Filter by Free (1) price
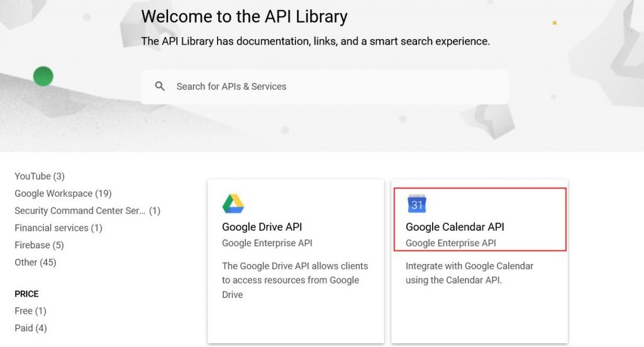The image size is (644, 347). pyautogui.click(x=30, y=311)
